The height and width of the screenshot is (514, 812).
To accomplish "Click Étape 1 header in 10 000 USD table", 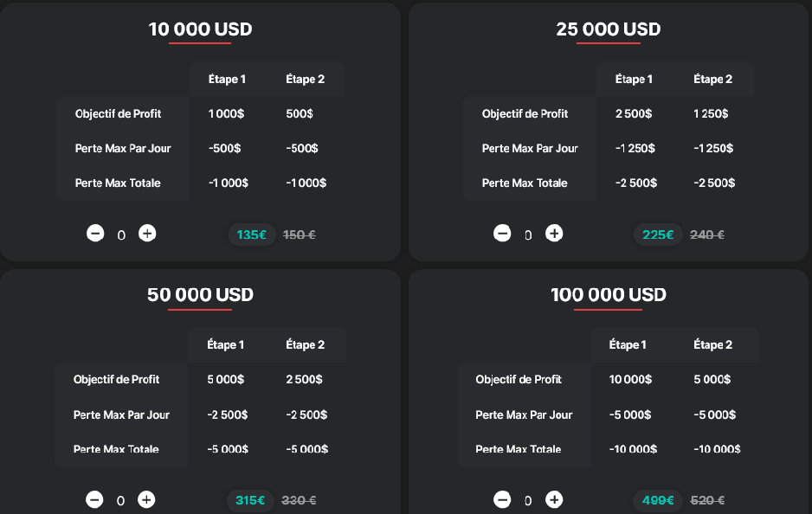I will [227, 80].
